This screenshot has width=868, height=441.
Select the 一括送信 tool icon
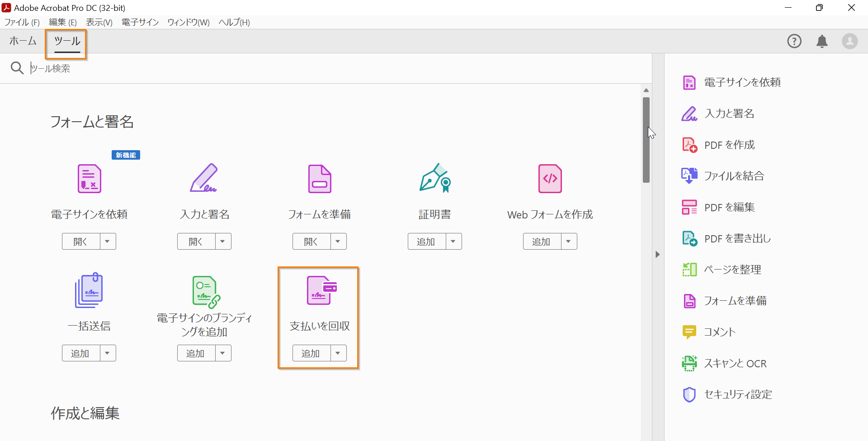(89, 290)
